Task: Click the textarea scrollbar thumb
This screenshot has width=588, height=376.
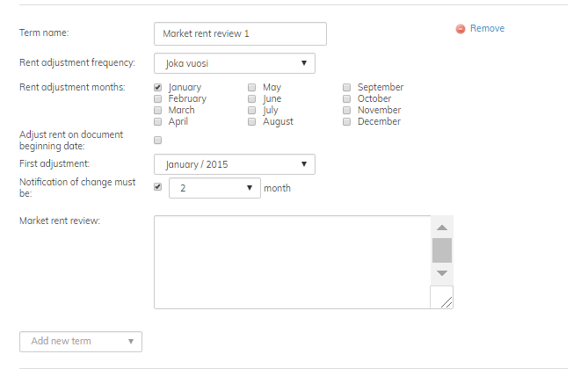Action: pyautogui.click(x=442, y=250)
